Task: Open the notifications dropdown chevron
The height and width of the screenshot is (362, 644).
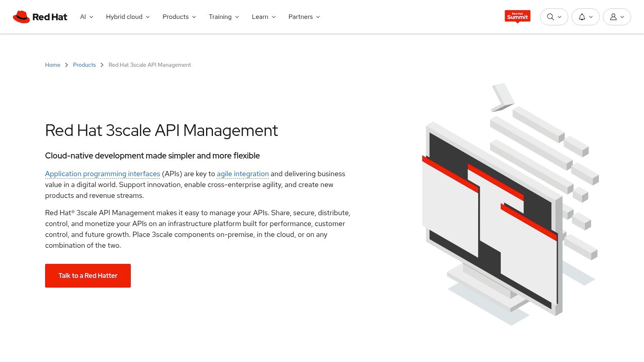Action: pyautogui.click(x=591, y=17)
